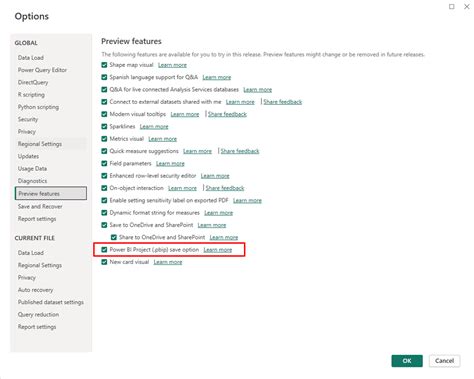
Task: Click Share feedback for Quick measure suggestions
Action: (x=240, y=151)
